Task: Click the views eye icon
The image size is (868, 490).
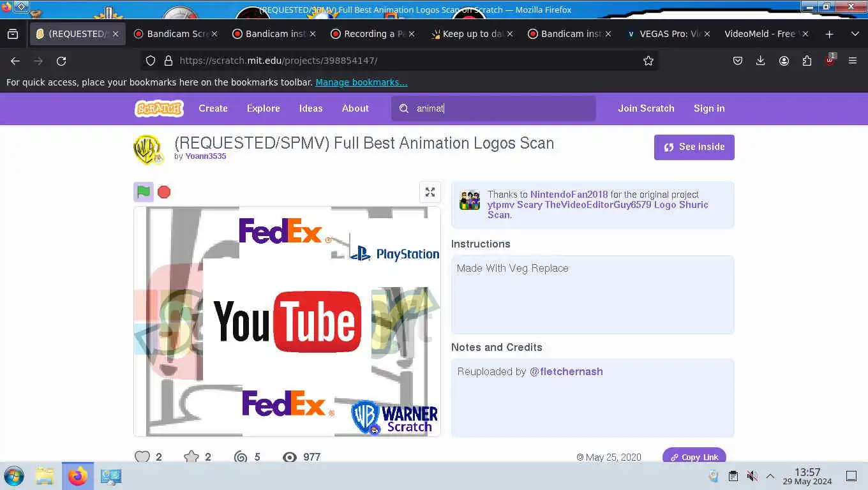Action: tap(290, 457)
